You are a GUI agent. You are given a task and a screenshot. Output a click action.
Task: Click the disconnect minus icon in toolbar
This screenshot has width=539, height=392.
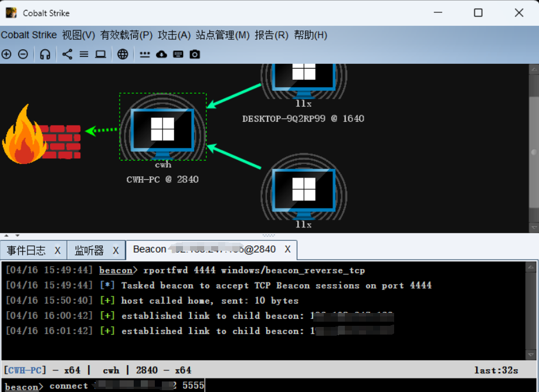point(23,54)
